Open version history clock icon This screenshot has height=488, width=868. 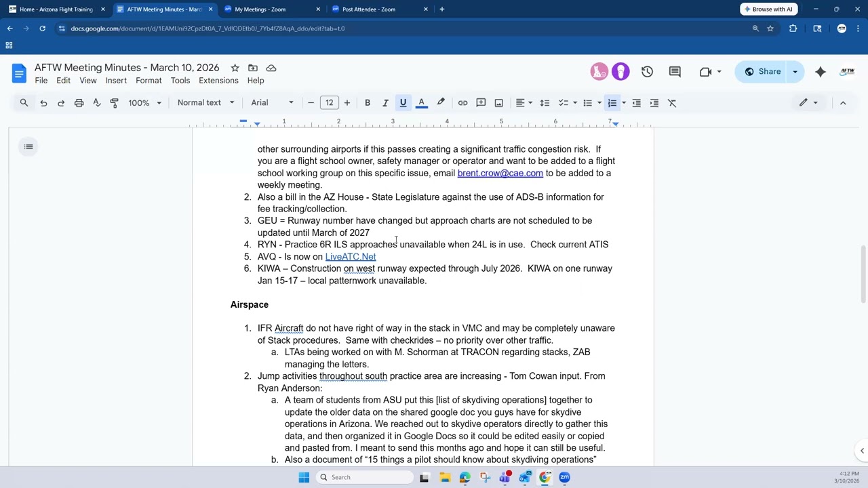pos(647,72)
